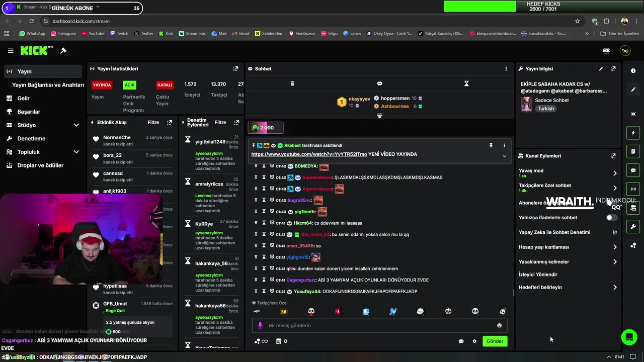Expand pinned message with chevron
Screen dimensions: 644x362
504,156
